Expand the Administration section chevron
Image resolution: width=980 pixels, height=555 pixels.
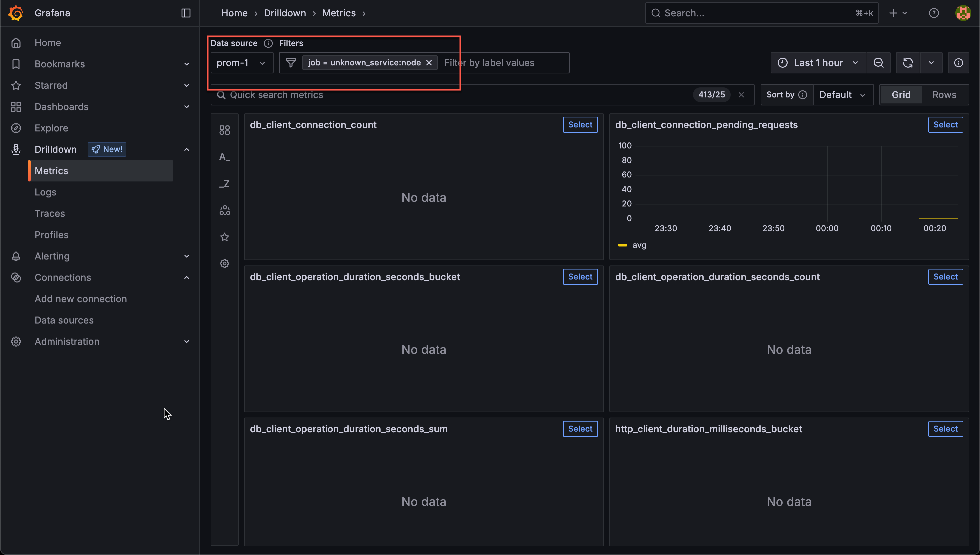click(x=187, y=342)
